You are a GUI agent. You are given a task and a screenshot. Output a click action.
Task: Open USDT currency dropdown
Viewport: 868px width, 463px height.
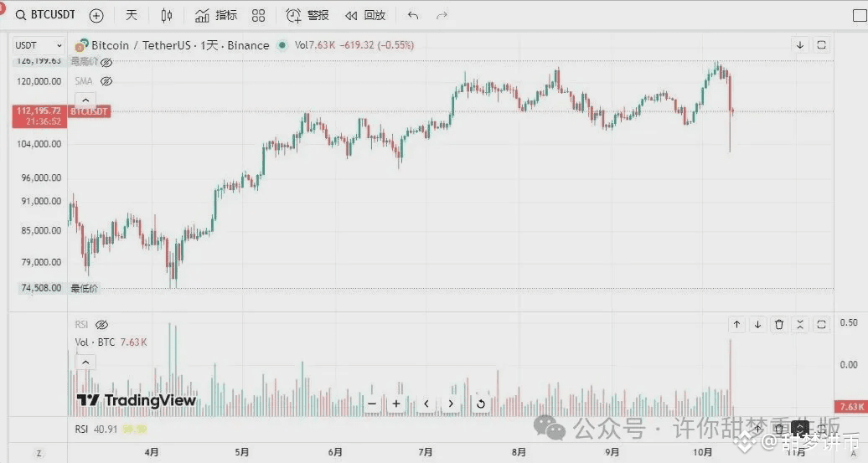(x=39, y=45)
